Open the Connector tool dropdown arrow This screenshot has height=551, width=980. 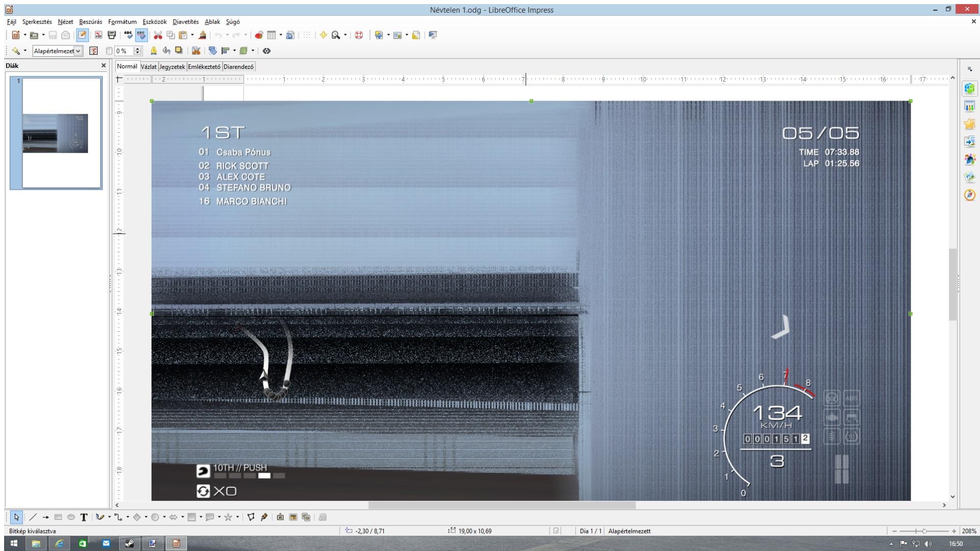pos(128,517)
